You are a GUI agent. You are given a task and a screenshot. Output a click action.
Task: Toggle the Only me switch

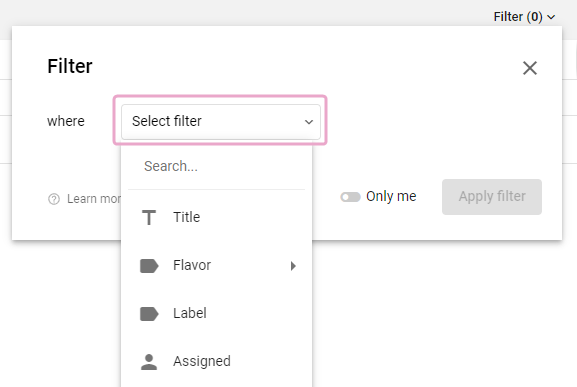point(350,197)
